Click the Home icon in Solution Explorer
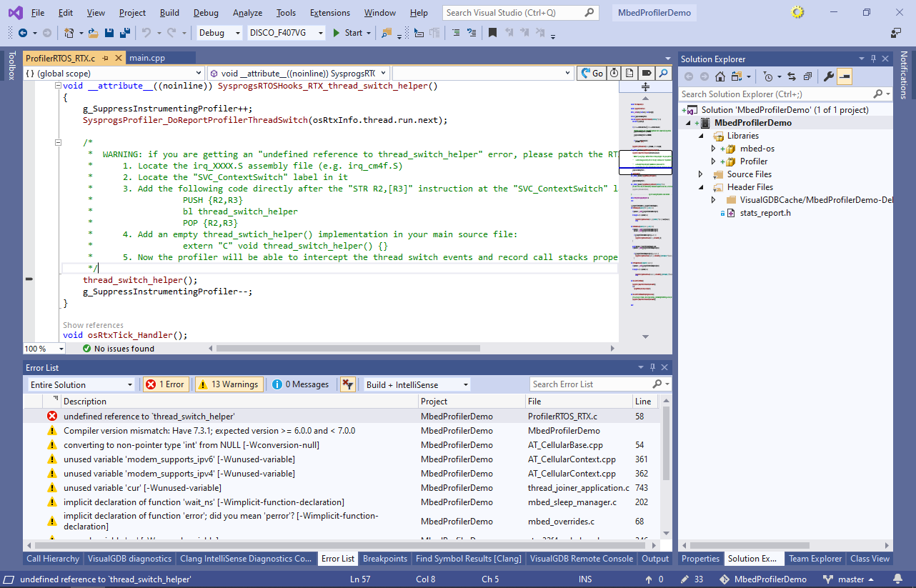This screenshot has height=588, width=916. (720, 76)
